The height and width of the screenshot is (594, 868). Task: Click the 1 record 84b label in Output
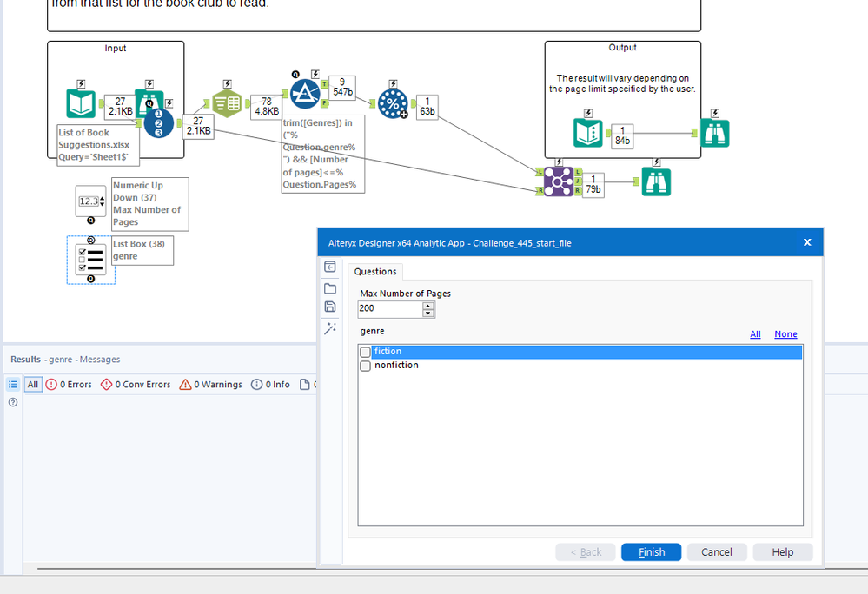(622, 135)
